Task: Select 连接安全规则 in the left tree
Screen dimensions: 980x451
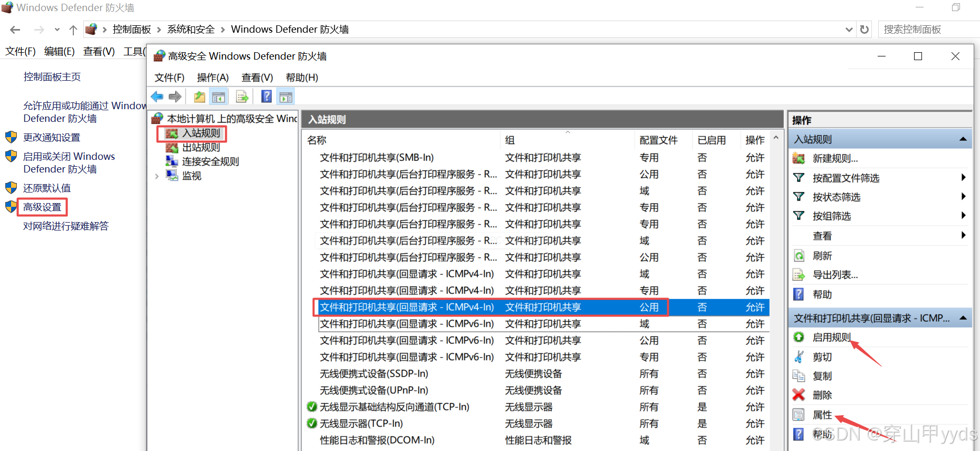Action: (x=210, y=161)
